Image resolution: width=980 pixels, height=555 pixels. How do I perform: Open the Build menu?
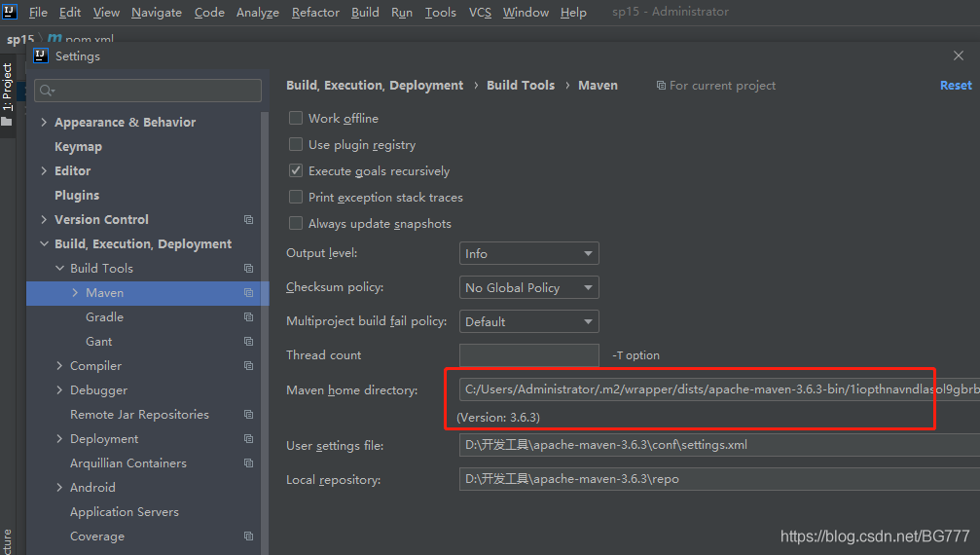point(365,12)
